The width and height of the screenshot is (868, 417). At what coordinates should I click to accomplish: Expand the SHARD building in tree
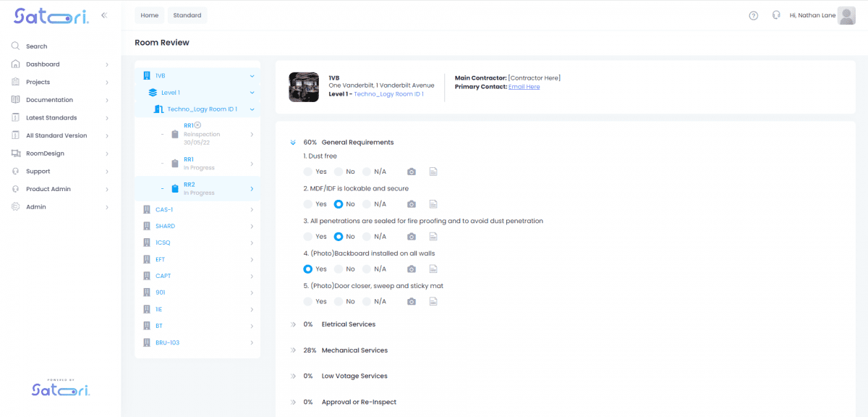pos(165,226)
